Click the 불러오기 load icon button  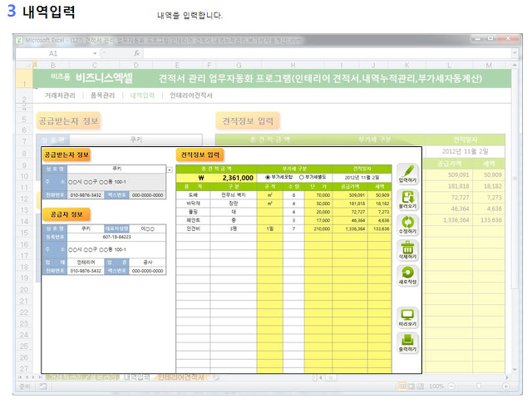pos(407,199)
